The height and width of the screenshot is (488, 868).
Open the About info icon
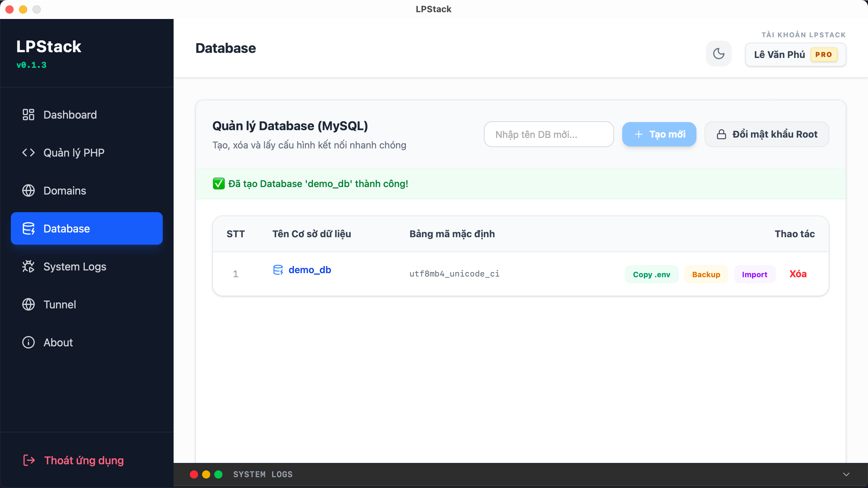(x=28, y=342)
